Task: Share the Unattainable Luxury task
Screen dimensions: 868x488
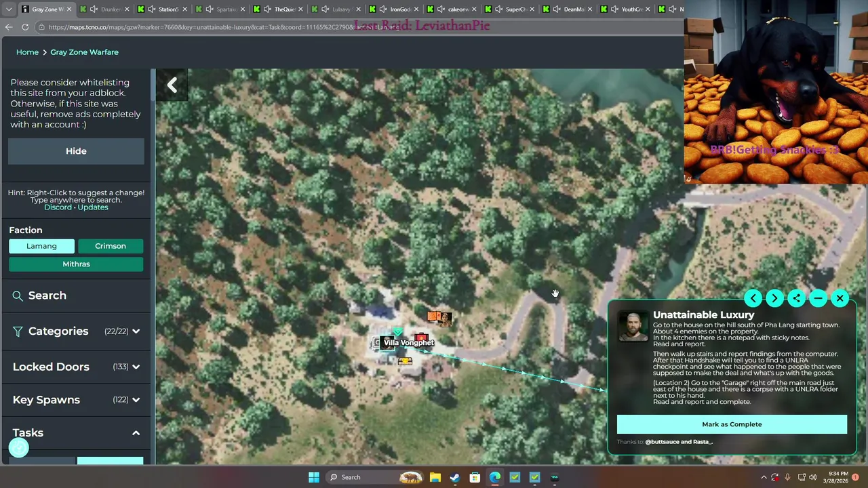Action: coord(796,298)
